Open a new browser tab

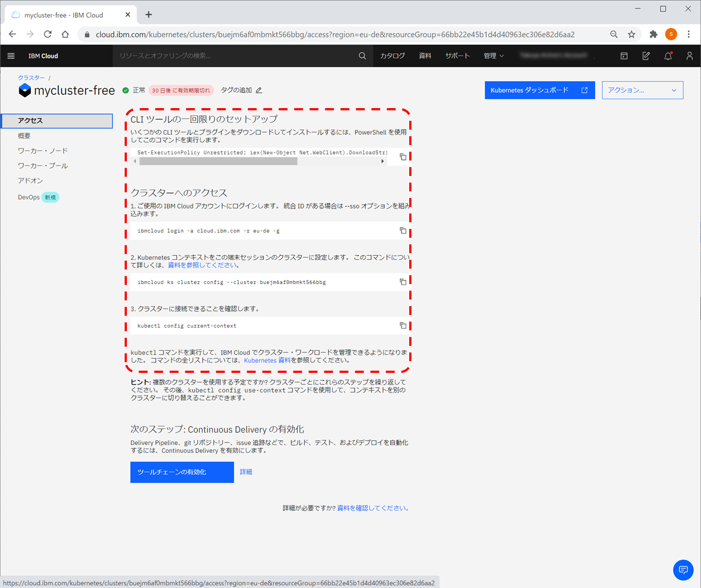click(148, 15)
